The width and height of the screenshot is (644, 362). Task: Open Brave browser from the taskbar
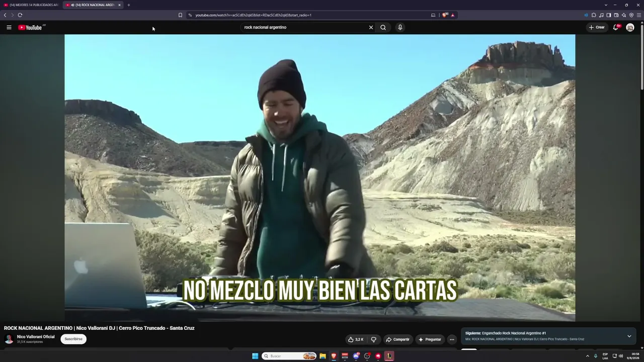coord(334,356)
